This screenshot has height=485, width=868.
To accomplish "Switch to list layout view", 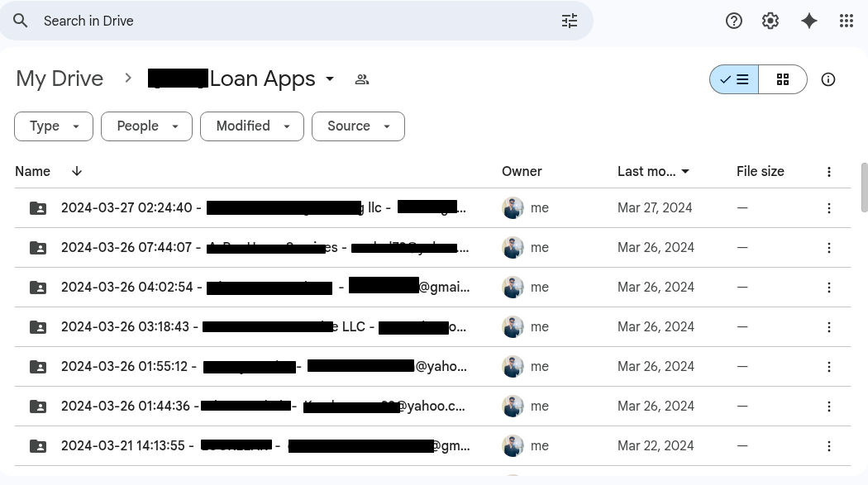I will [734, 79].
